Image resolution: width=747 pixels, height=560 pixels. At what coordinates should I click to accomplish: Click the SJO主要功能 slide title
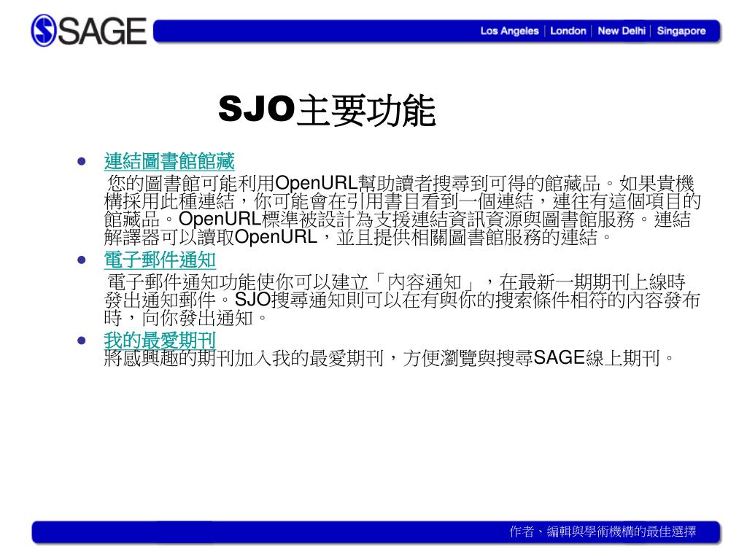pyautogui.click(x=327, y=110)
